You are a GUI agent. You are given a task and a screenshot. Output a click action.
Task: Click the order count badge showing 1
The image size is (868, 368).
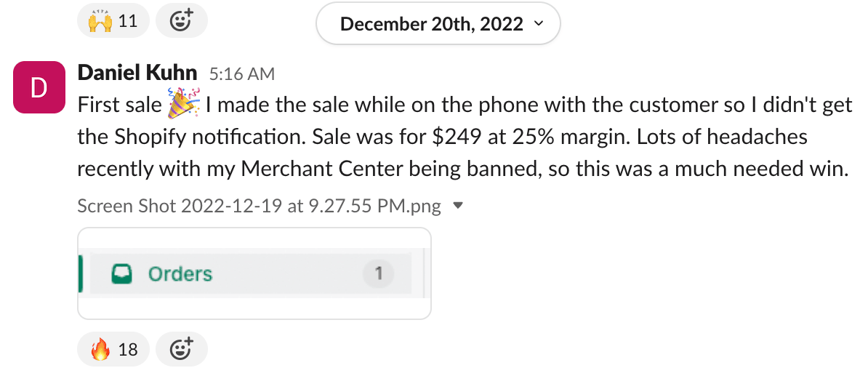(378, 274)
